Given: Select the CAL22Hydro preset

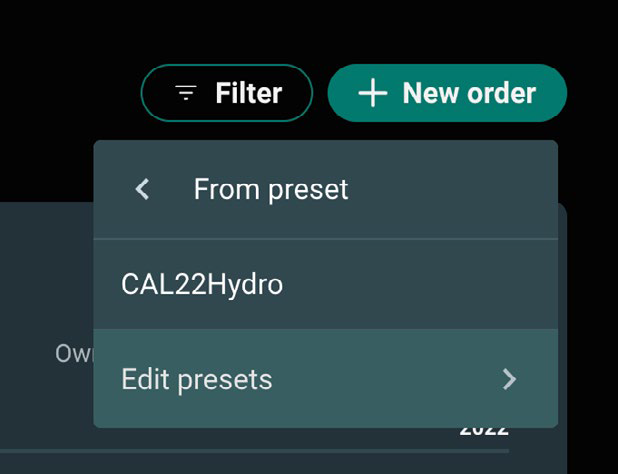Looking at the screenshot, I should [x=326, y=284].
